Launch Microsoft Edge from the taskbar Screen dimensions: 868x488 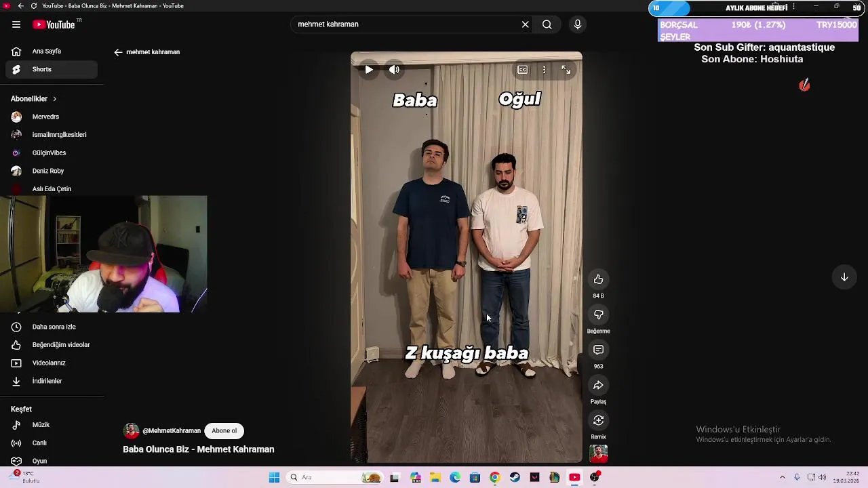coord(455,477)
